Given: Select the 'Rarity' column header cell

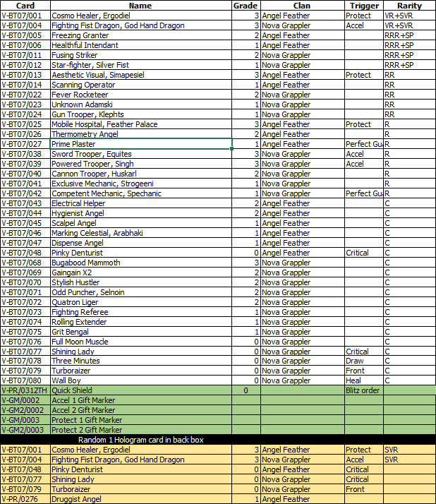Looking at the screenshot, I should pyautogui.click(x=410, y=6).
